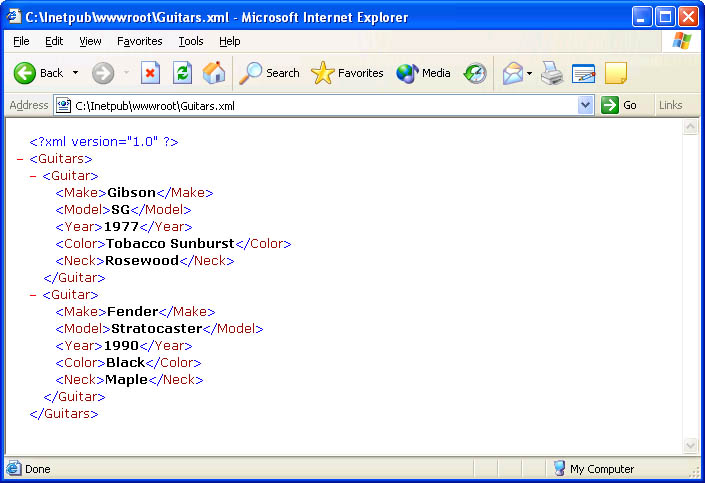705x483 pixels.
Task: Click the year value 1977
Action: point(121,227)
